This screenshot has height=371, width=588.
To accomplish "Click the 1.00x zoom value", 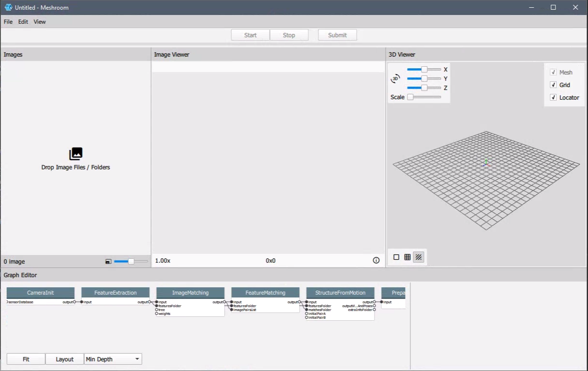I will [163, 261].
